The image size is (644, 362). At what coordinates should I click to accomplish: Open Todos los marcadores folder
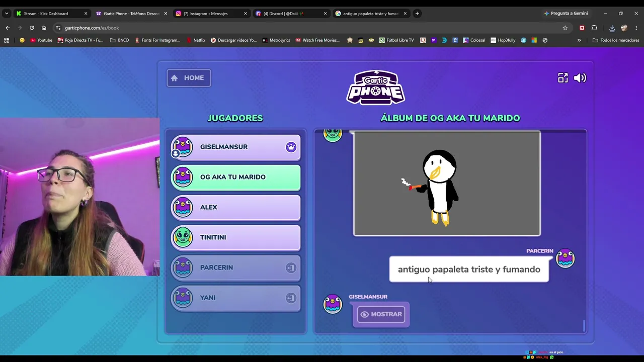616,40
